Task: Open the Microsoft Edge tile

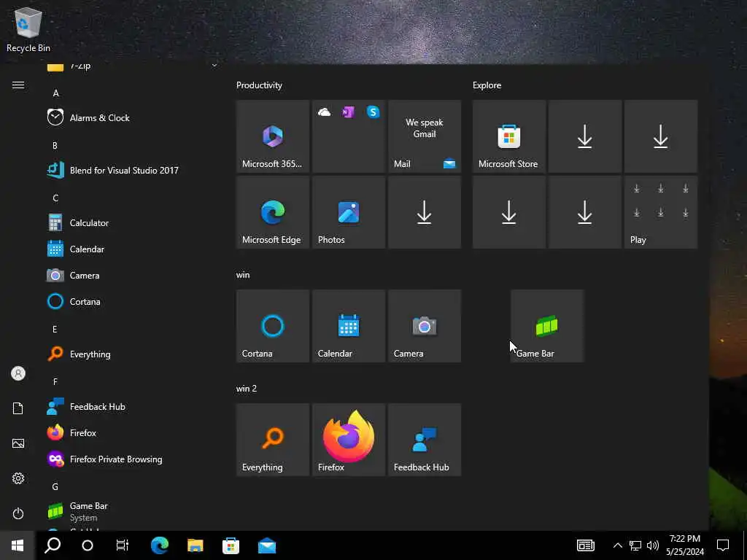Action: point(273,212)
